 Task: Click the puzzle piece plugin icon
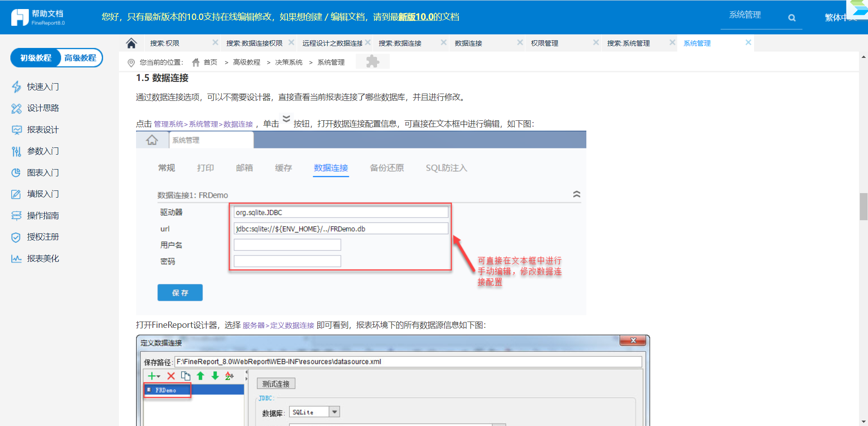click(x=373, y=62)
